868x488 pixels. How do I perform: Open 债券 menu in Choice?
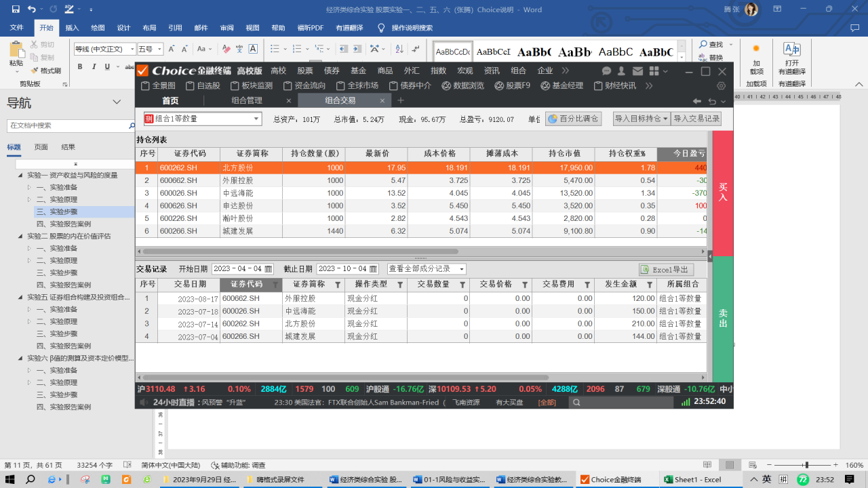point(332,71)
